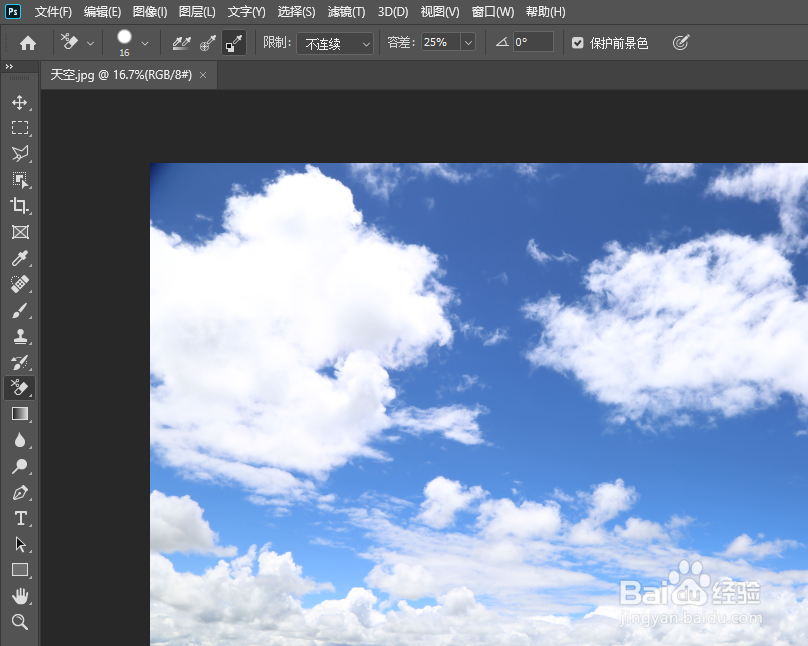Select the Zoom tool
Screen dimensions: 808x646
(20, 622)
